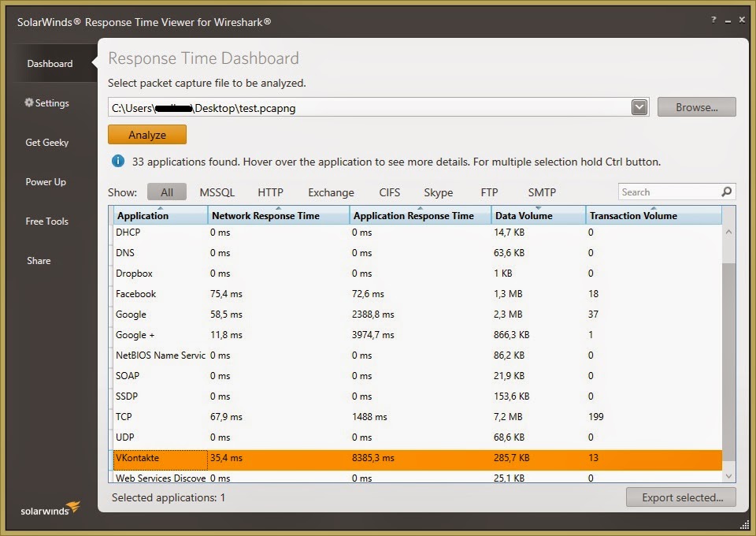Click the scrollbar up arrow
756x536 pixels.
tap(728, 232)
